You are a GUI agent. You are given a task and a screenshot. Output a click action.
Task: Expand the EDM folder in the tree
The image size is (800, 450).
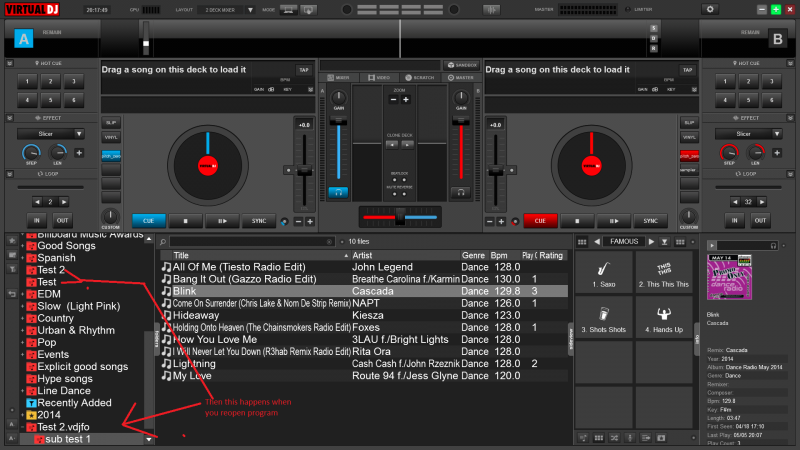coord(22,294)
